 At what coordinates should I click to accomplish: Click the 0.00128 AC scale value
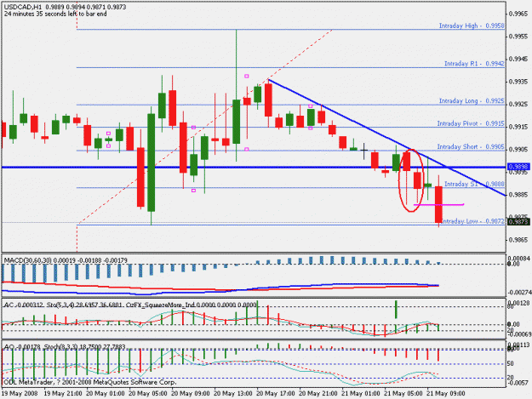click(x=518, y=303)
